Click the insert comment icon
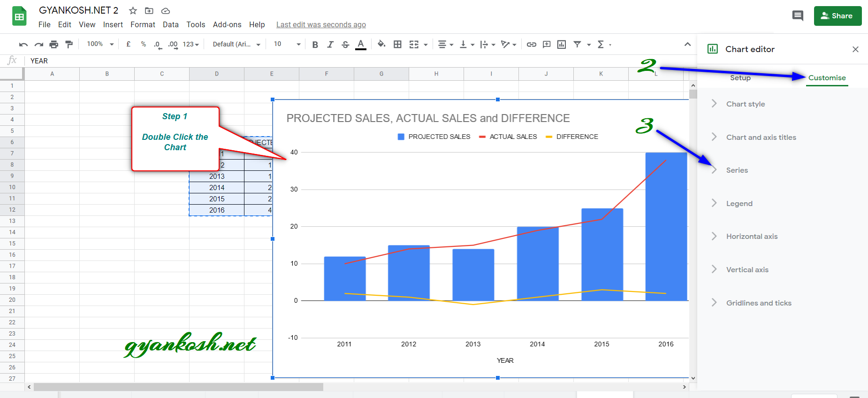The image size is (868, 398). [547, 45]
